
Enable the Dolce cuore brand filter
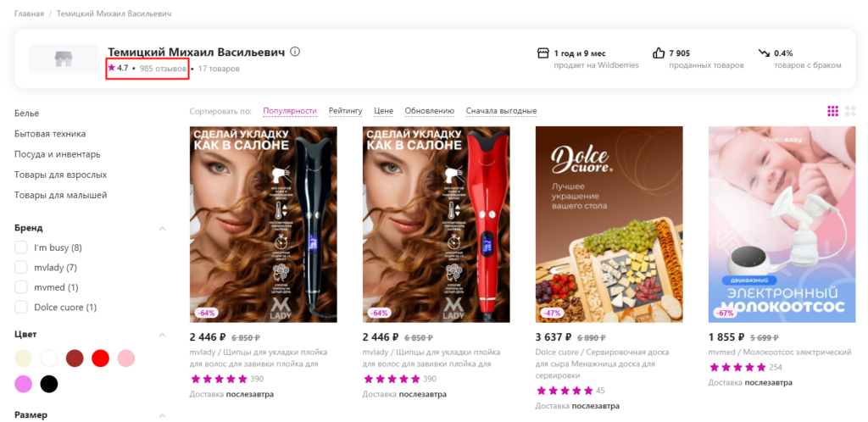coord(21,307)
